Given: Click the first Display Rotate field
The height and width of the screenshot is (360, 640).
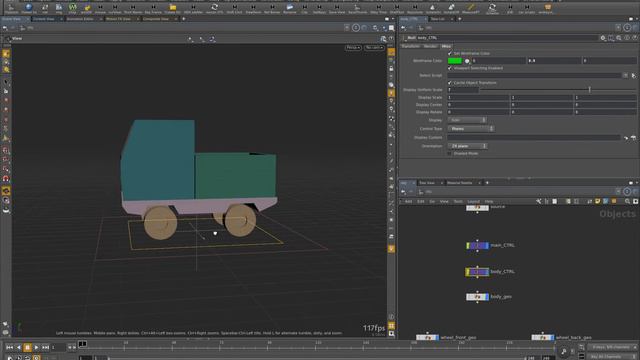Looking at the screenshot, I should (478, 112).
